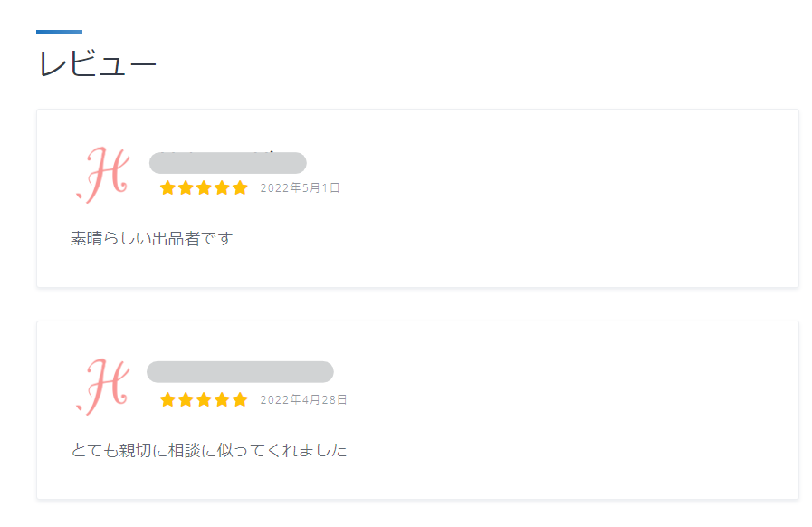This screenshot has height=527, width=812.
Task: Click the avatar on the 2022年5月1日 review
Action: [104, 175]
